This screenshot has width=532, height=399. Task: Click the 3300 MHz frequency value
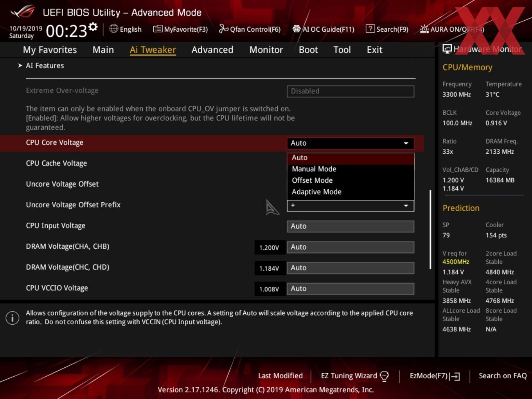[457, 94]
